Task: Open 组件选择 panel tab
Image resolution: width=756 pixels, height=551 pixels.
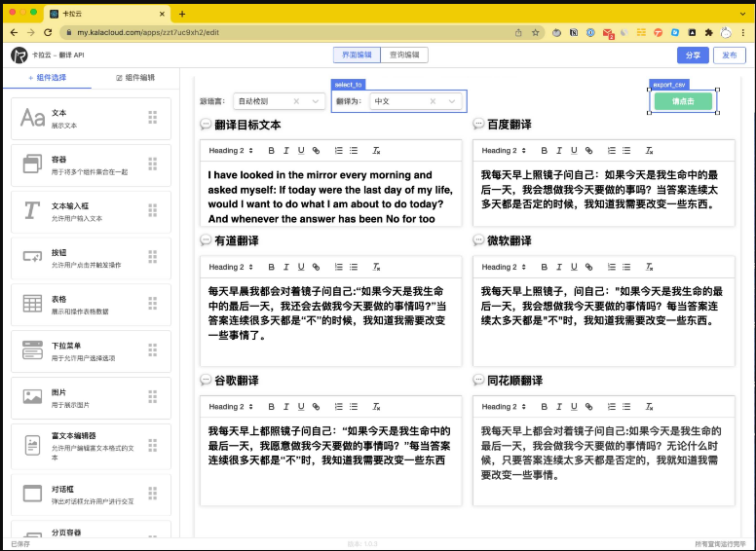Action: [x=47, y=78]
